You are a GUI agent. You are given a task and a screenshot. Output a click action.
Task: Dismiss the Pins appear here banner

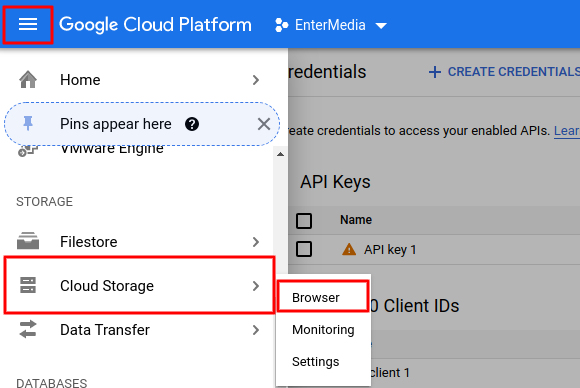coord(264,124)
